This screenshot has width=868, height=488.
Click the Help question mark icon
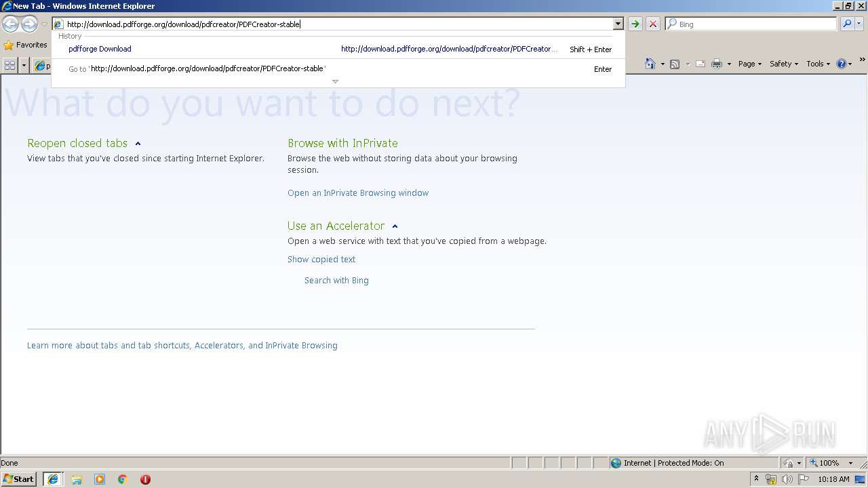(x=841, y=64)
